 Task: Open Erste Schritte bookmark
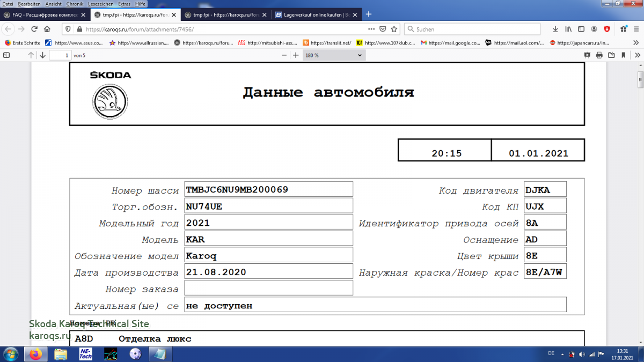point(23,42)
